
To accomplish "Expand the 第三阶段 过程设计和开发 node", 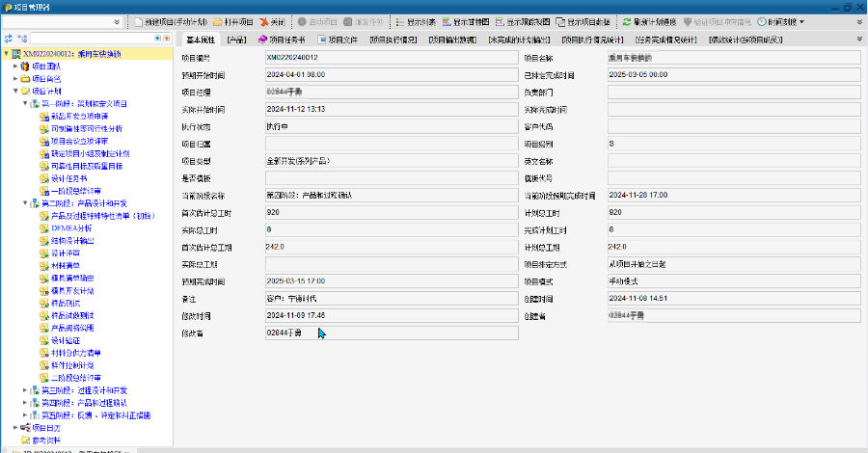I will pos(26,390).
